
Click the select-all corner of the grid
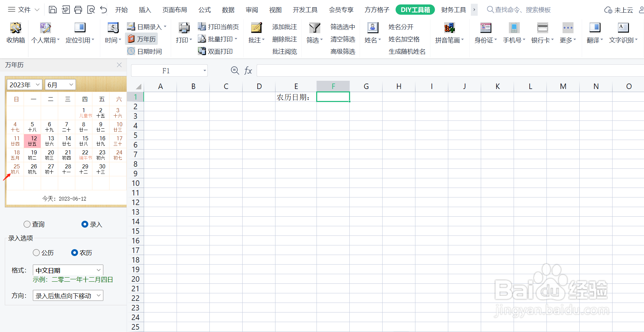tap(136, 86)
